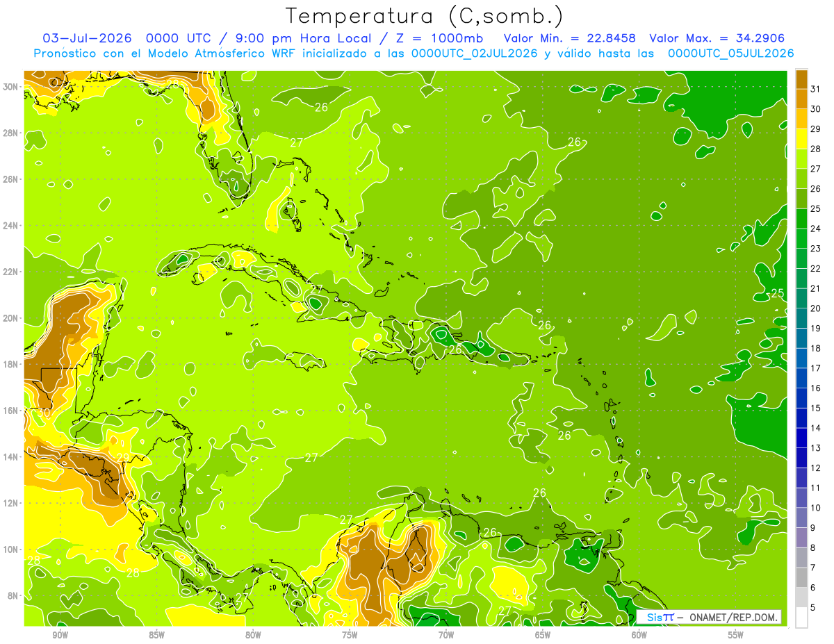Click the 30N latitude label
834x644 pixels.
12,87
